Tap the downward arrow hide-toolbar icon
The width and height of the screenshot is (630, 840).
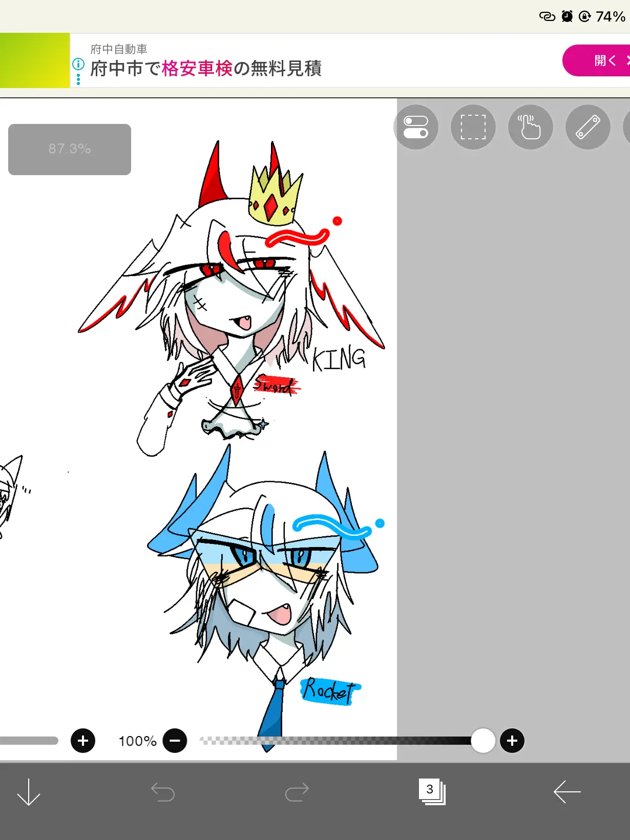(x=29, y=792)
